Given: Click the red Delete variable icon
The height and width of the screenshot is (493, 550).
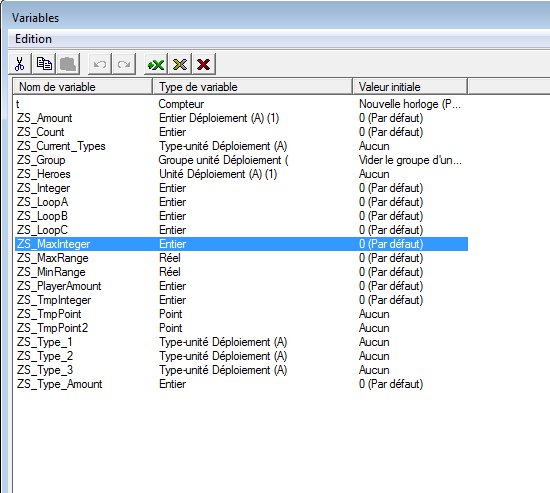Looking at the screenshot, I should coord(203,64).
